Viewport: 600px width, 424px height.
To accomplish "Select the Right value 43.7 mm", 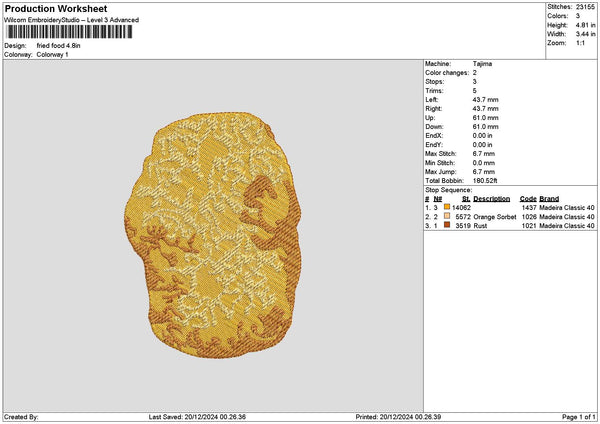I will (486, 109).
